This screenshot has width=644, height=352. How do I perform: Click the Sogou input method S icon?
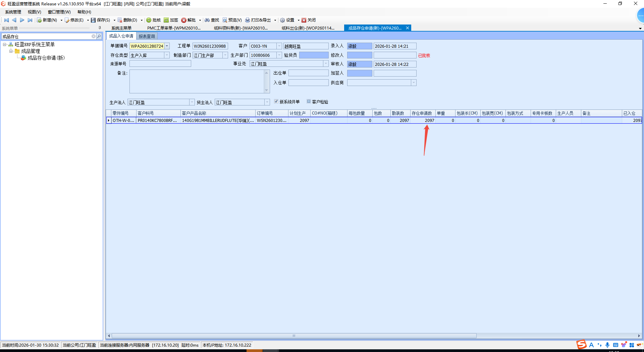click(581, 345)
